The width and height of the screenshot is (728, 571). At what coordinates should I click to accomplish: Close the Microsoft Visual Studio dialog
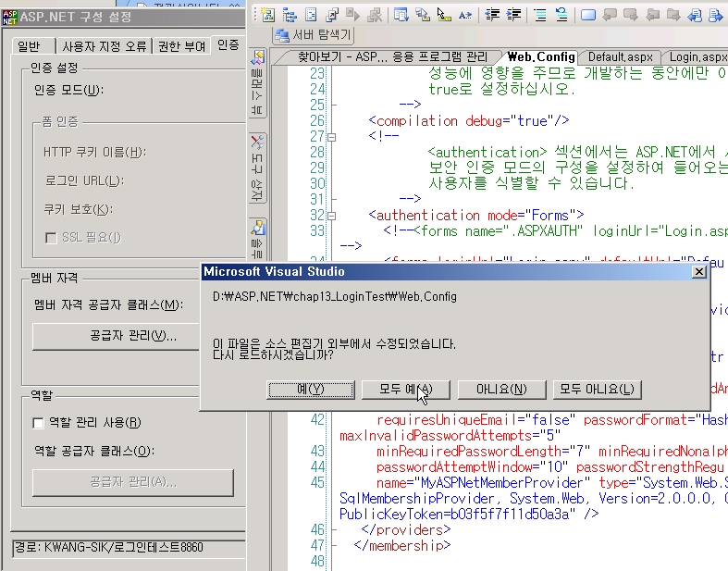pos(698,272)
